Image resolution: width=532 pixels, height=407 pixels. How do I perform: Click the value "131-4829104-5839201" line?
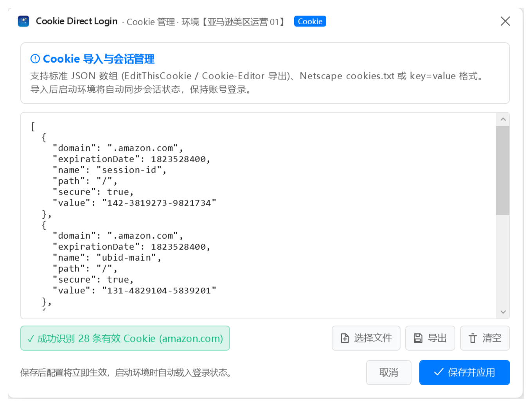point(135,291)
